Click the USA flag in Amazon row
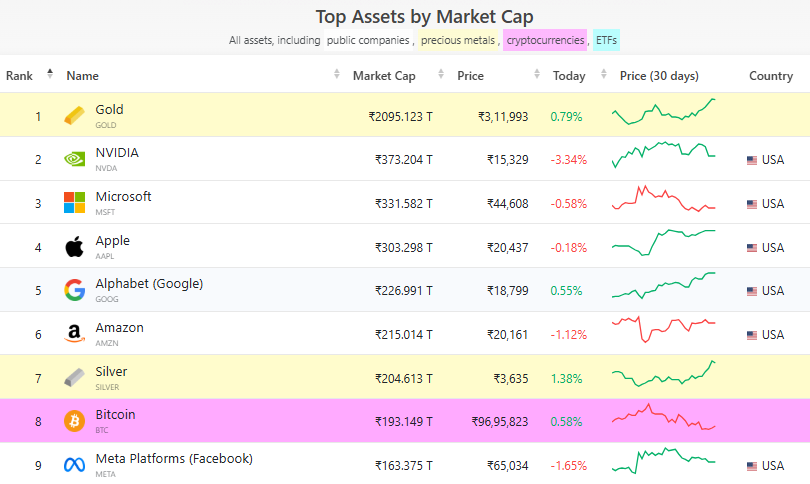 (752, 335)
